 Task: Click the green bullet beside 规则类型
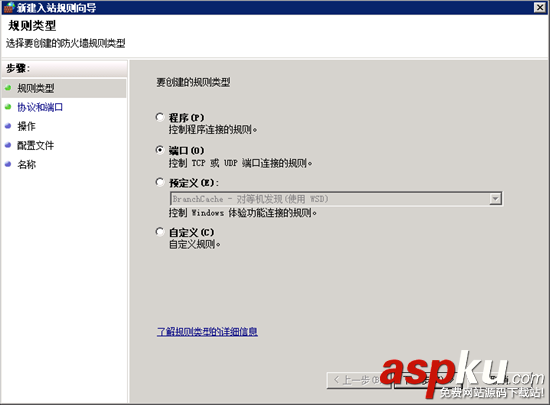tap(8, 88)
